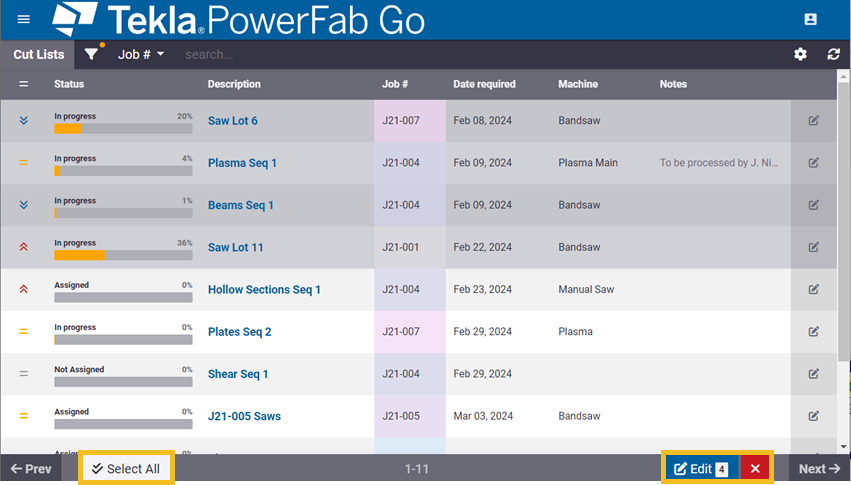Open the user account icon
The image size is (851, 485).
coord(811,20)
